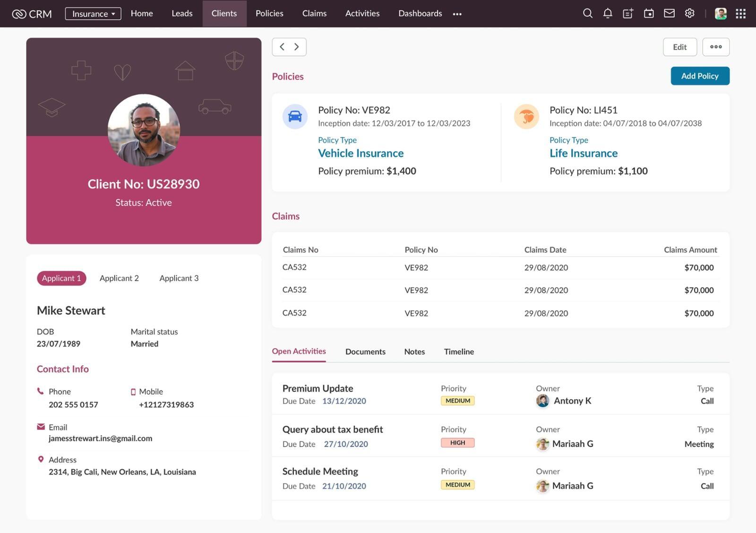Switch to the Notes tab
The width and height of the screenshot is (756, 533).
pos(414,352)
